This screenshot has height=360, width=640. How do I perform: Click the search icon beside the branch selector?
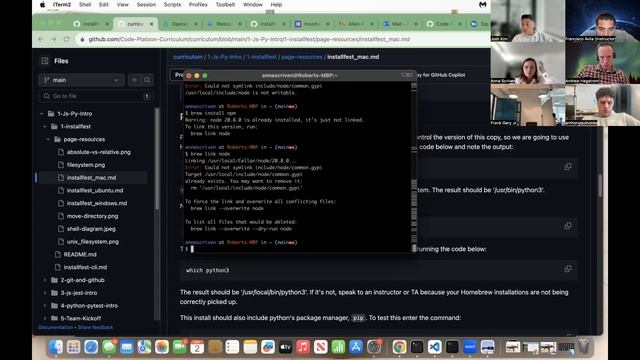147,80
